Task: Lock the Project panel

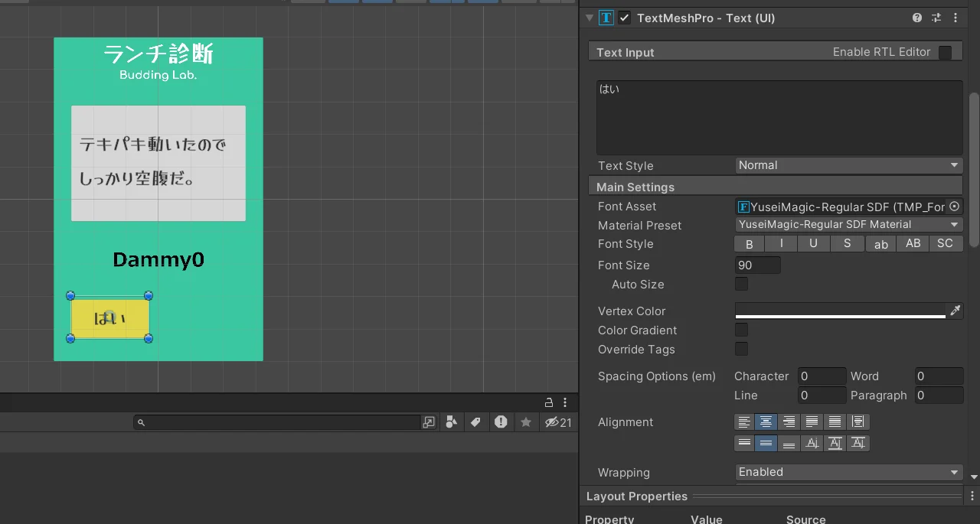Action: pyautogui.click(x=548, y=402)
